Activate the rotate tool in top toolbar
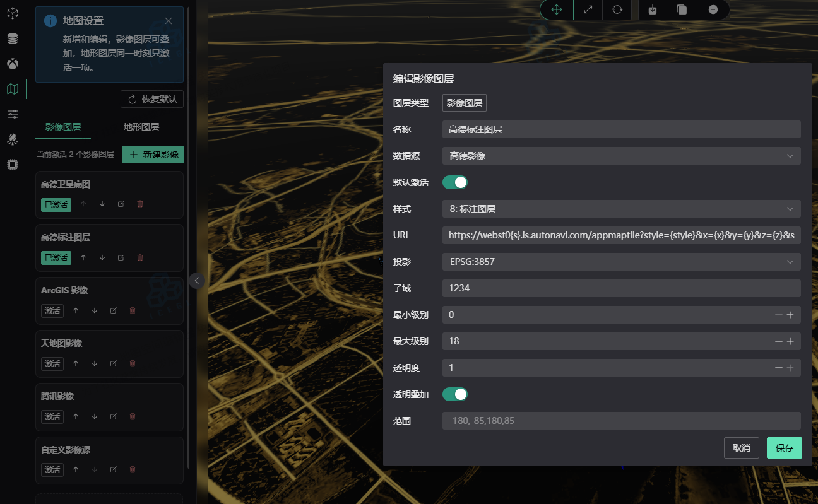The width and height of the screenshot is (818, 504). coord(617,9)
